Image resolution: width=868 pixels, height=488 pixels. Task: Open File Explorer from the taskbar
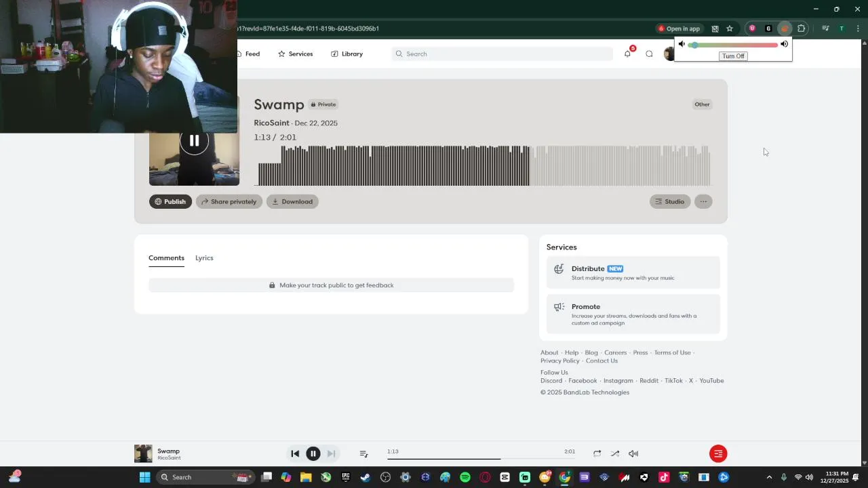(x=306, y=477)
